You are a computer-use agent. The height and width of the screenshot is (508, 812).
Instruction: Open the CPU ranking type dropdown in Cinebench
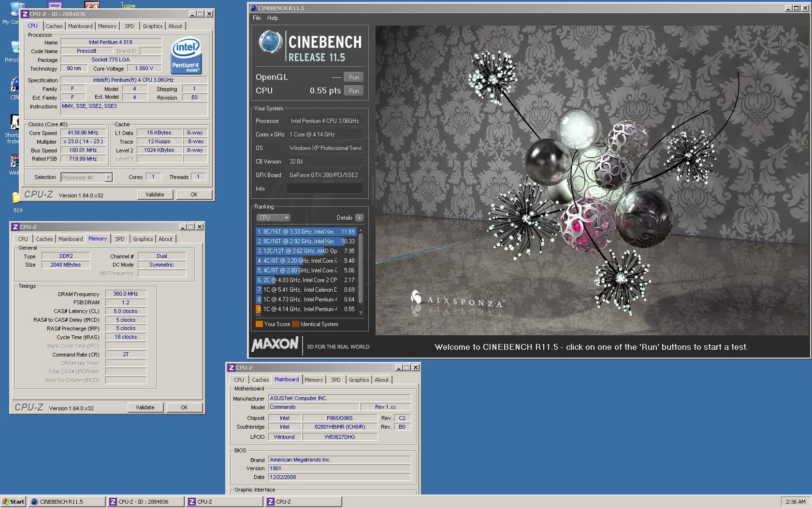coord(274,218)
